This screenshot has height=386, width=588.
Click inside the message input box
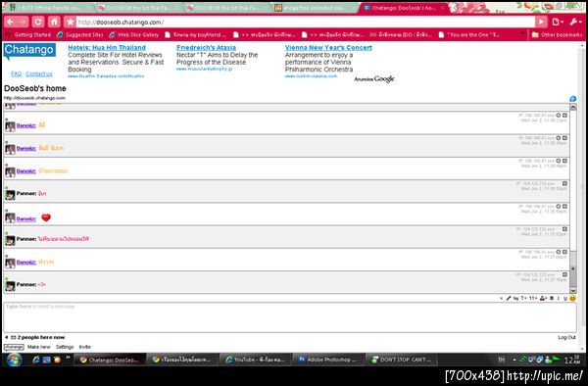[290, 317]
